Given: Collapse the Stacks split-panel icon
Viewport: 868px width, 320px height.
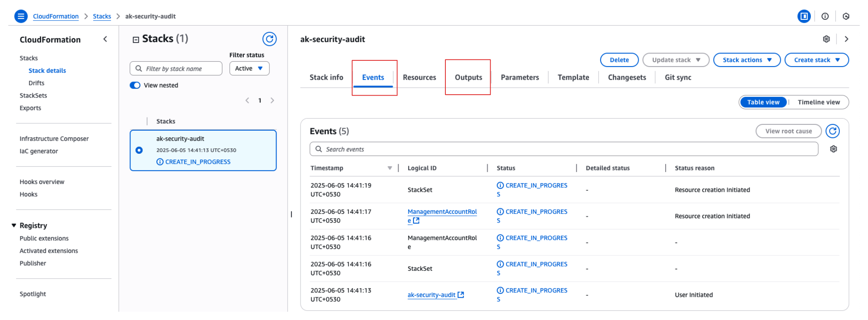Looking at the screenshot, I should pos(136,40).
